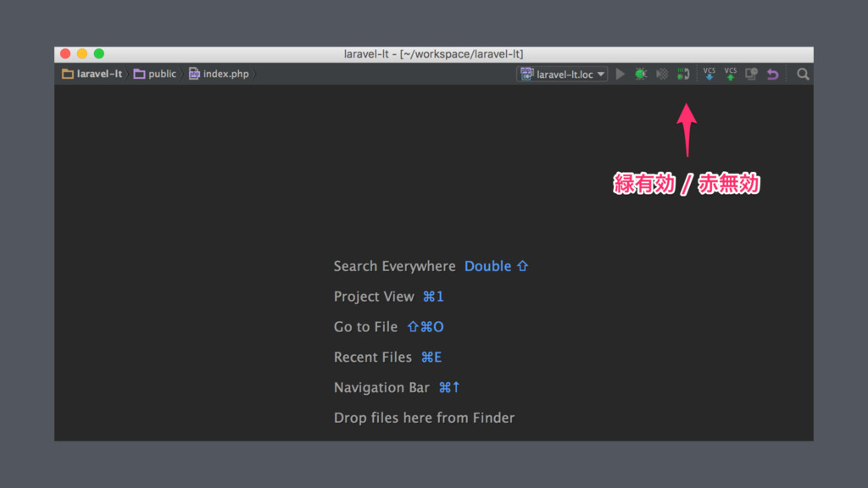Image resolution: width=868 pixels, height=488 pixels.
Task: Minimize window with the yellow button
Action: [x=82, y=53]
